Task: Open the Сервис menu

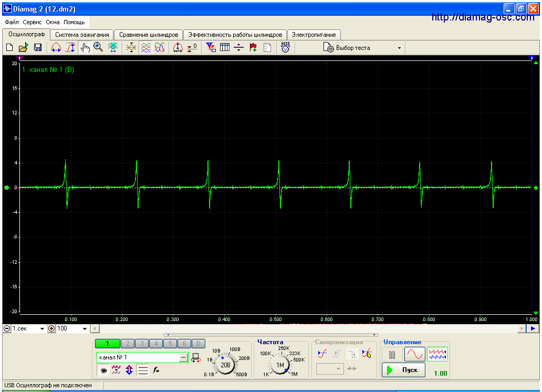Action: (32, 22)
